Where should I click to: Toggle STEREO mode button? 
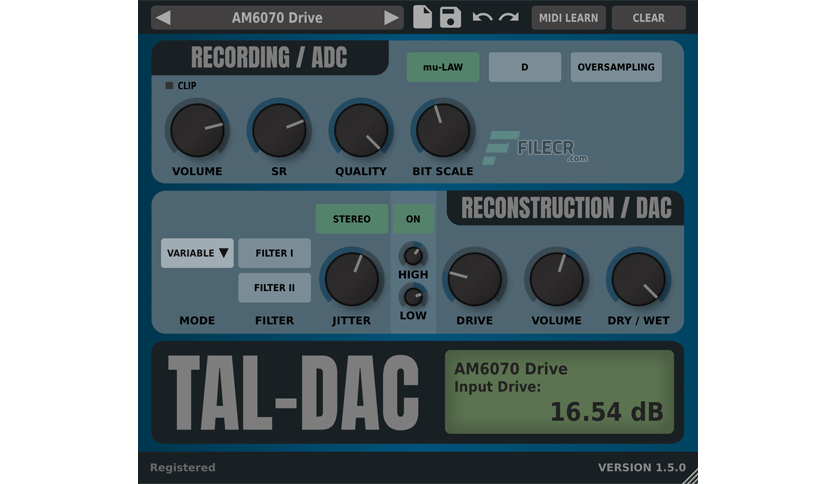click(351, 219)
